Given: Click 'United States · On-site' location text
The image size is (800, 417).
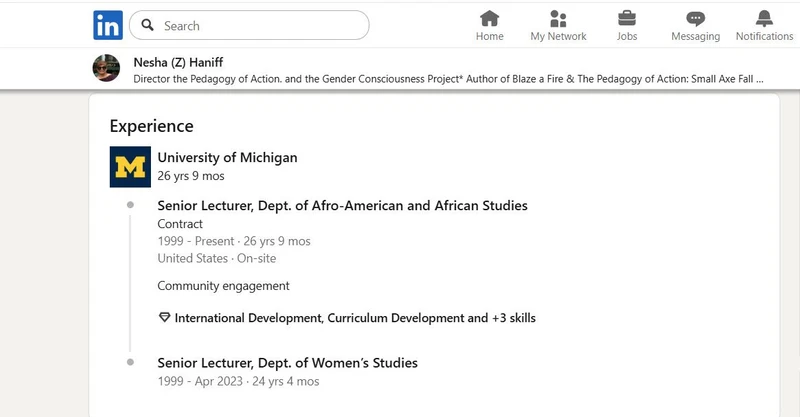Looking at the screenshot, I should click(x=216, y=258).
